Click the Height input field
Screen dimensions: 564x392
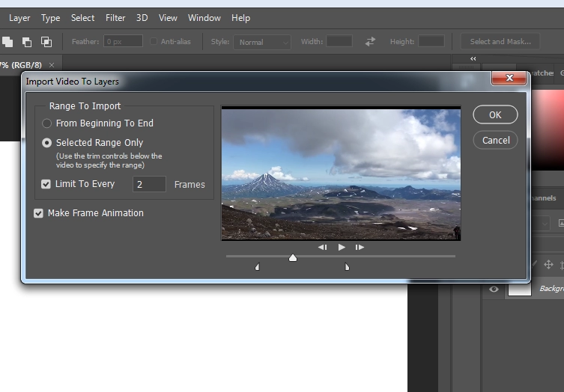point(431,42)
